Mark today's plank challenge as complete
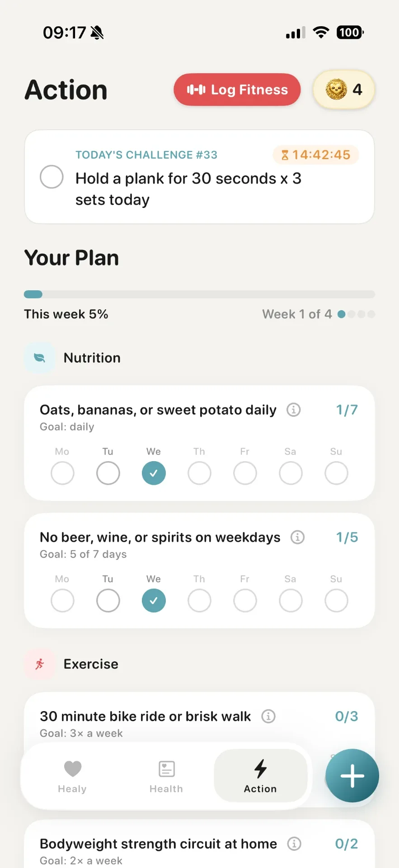Viewport: 399px width, 868px height. click(x=52, y=177)
